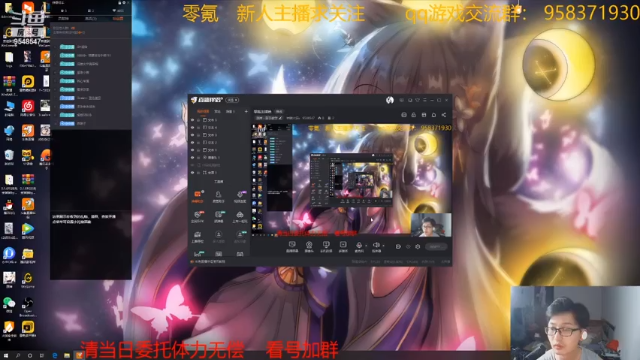This screenshot has height=360, width=640.
Task: Toggle eye icon of bottom source row
Action: [192, 173]
